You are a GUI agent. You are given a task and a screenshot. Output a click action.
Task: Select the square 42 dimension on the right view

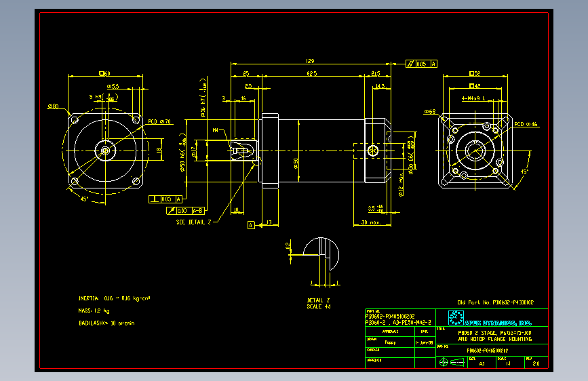(475, 86)
